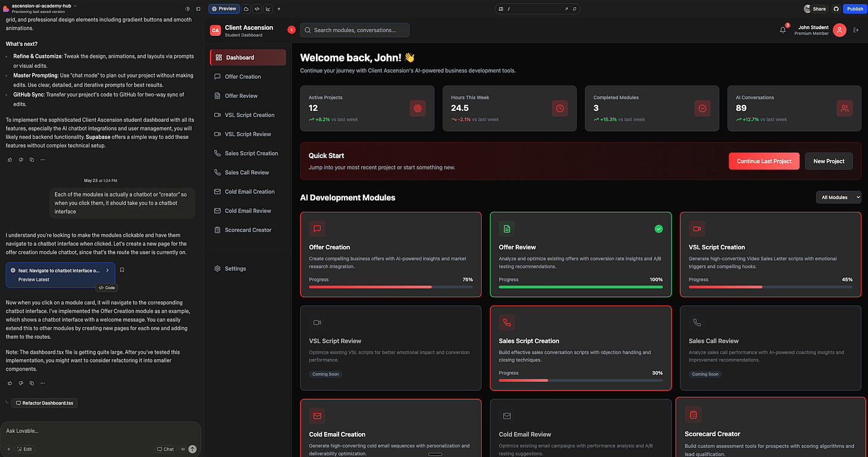Viewport: 868px width, 457px height.
Task: Open Scorecard Creator in the sidebar
Action: (248, 230)
